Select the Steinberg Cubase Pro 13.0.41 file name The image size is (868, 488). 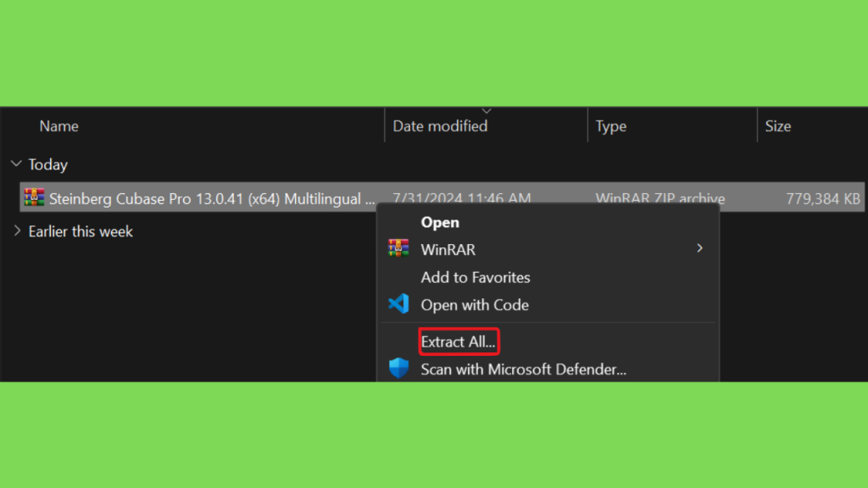pyautogui.click(x=211, y=199)
